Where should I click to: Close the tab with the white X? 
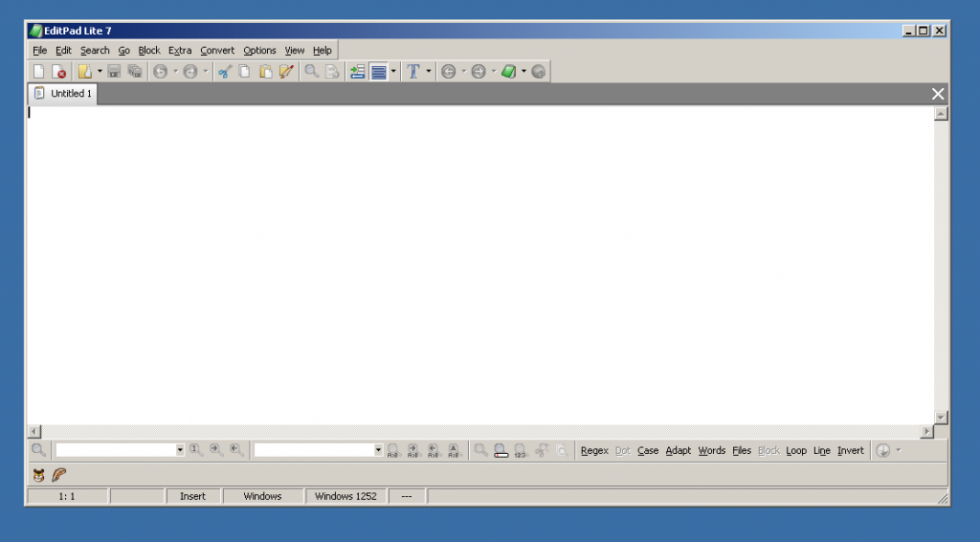(x=938, y=94)
